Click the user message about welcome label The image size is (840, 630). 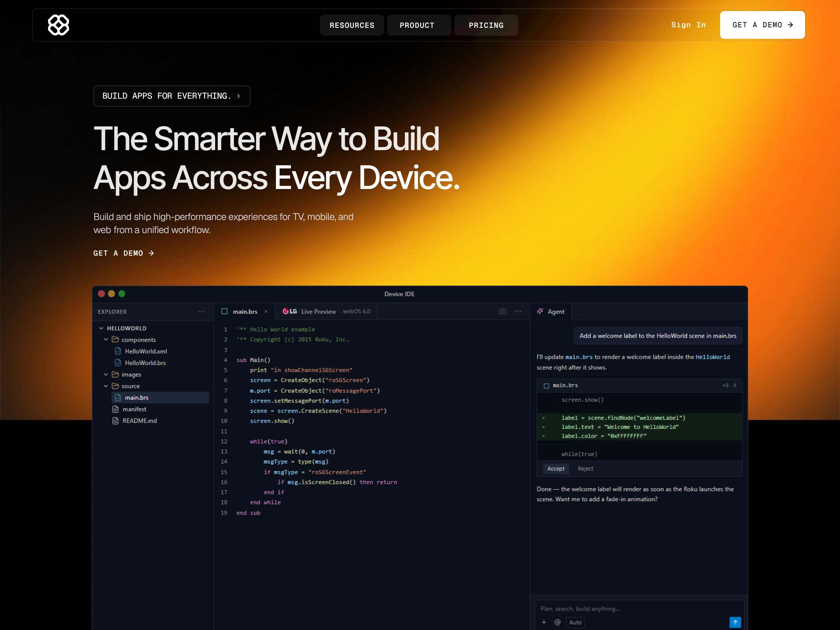pos(658,336)
